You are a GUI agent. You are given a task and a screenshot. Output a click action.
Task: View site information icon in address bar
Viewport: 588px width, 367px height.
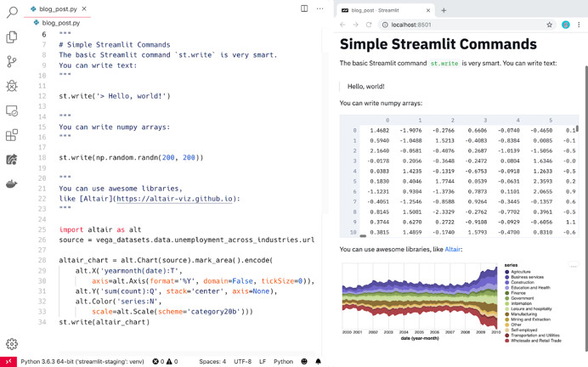[385, 25]
